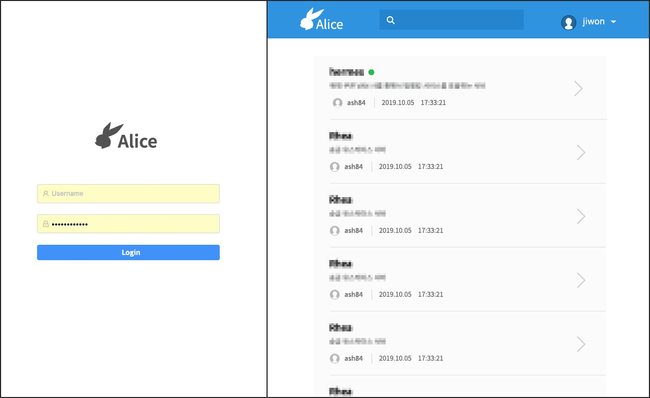The width and height of the screenshot is (650, 398).
Task: Open the second list item chevron arrow
Action: coord(581,152)
